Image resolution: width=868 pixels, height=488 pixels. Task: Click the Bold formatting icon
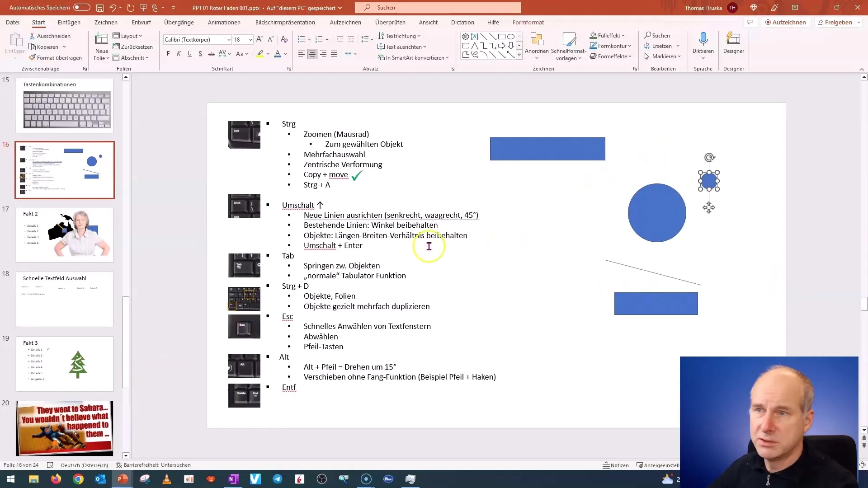coord(168,54)
